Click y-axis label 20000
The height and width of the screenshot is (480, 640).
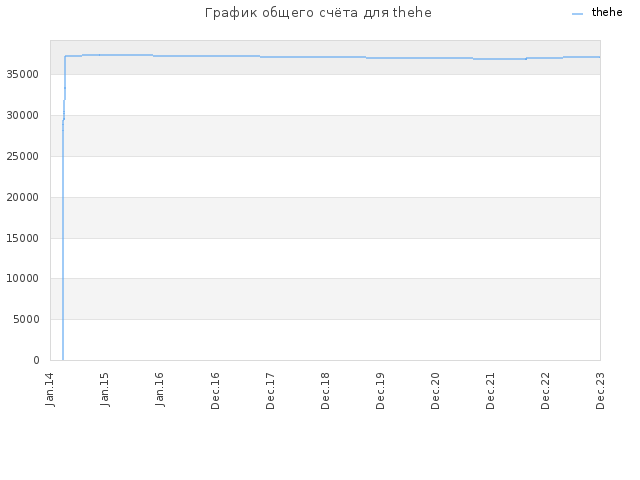(x=22, y=197)
